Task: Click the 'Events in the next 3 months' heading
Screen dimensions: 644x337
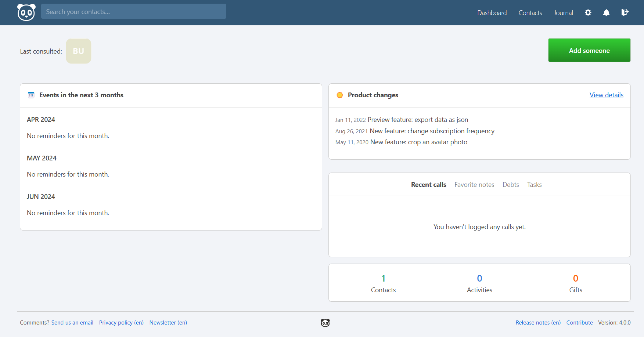Action: (81, 95)
